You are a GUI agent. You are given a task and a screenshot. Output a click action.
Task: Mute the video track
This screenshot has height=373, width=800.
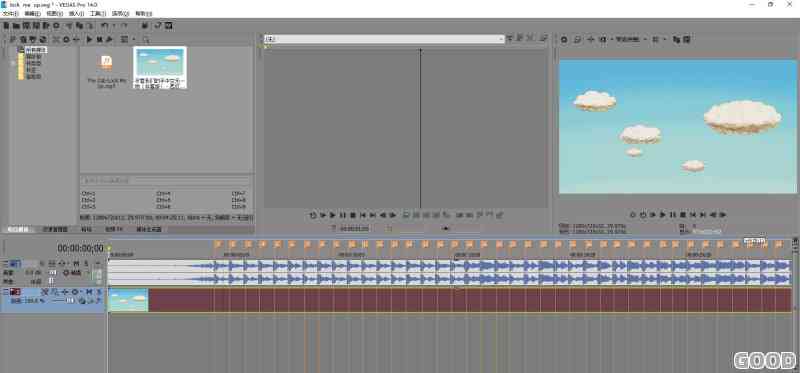tap(89, 292)
